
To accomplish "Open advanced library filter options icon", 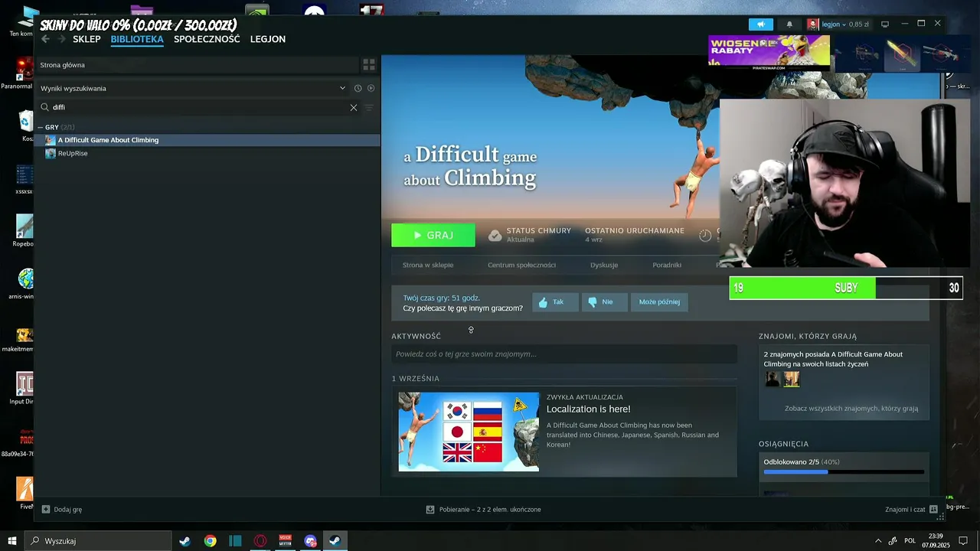I will click(369, 108).
